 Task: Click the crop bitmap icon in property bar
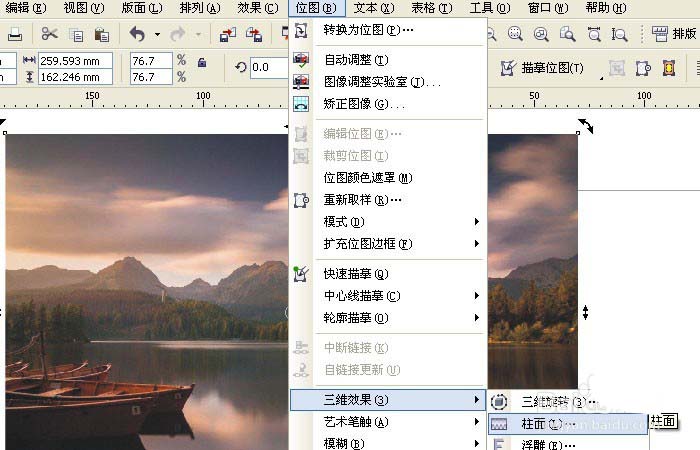coord(617,68)
